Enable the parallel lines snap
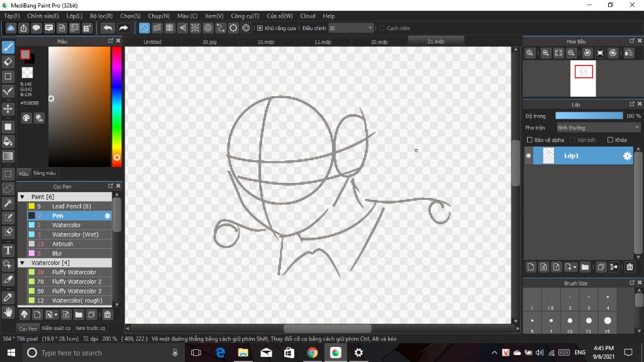This screenshot has height=362, width=644. 157,28
